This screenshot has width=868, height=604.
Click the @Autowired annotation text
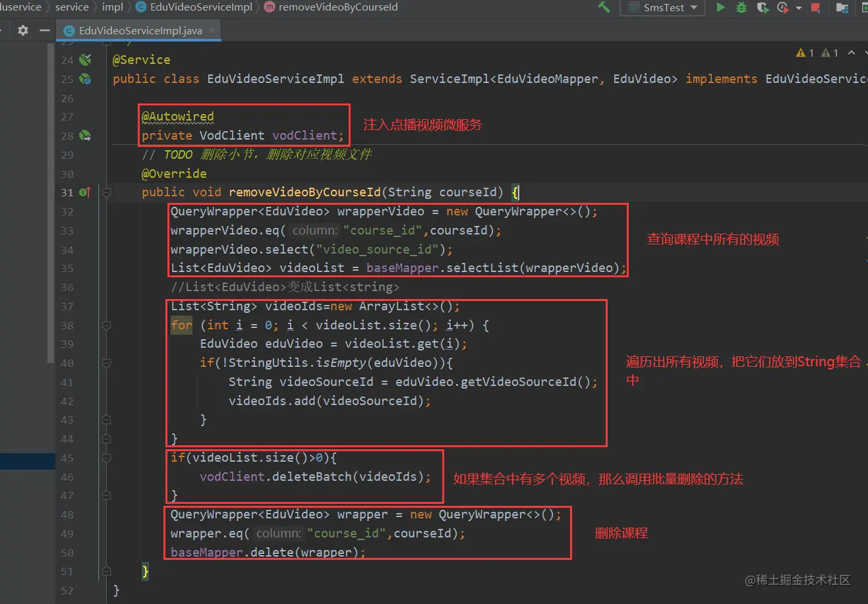(x=177, y=117)
